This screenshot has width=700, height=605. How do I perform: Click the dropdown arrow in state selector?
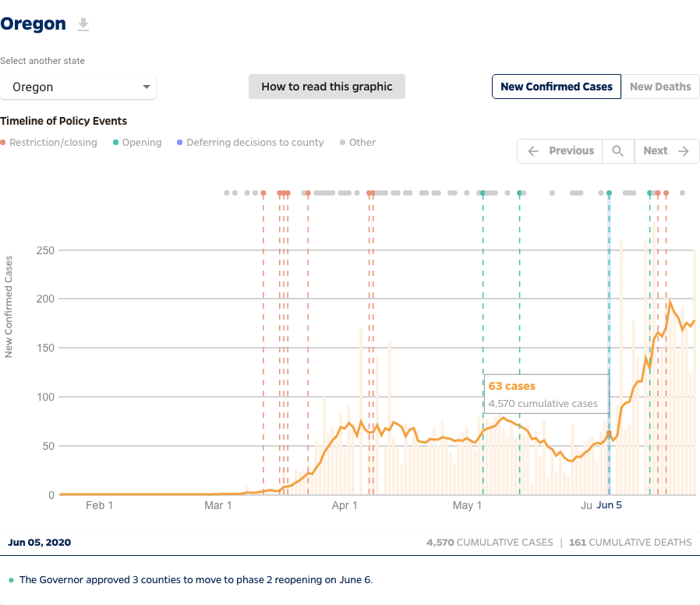click(147, 87)
